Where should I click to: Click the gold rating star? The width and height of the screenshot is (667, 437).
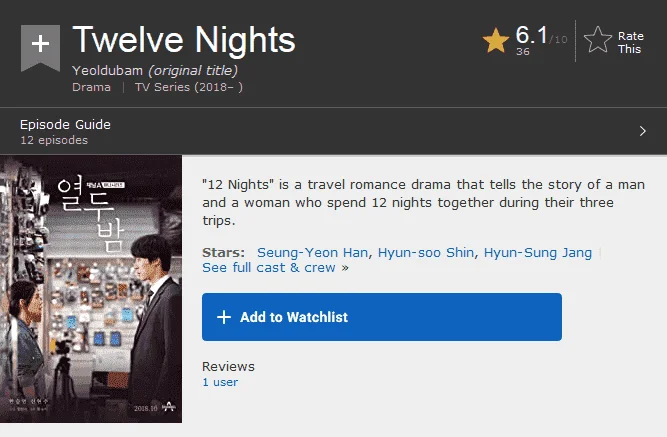(496, 40)
